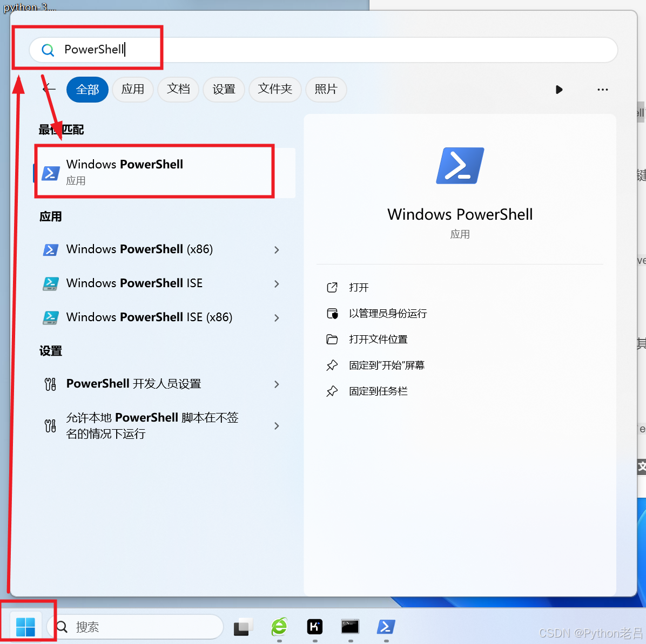Click the Windows PowerShell (x86) icon
This screenshot has width=646, height=644.
pos(51,249)
